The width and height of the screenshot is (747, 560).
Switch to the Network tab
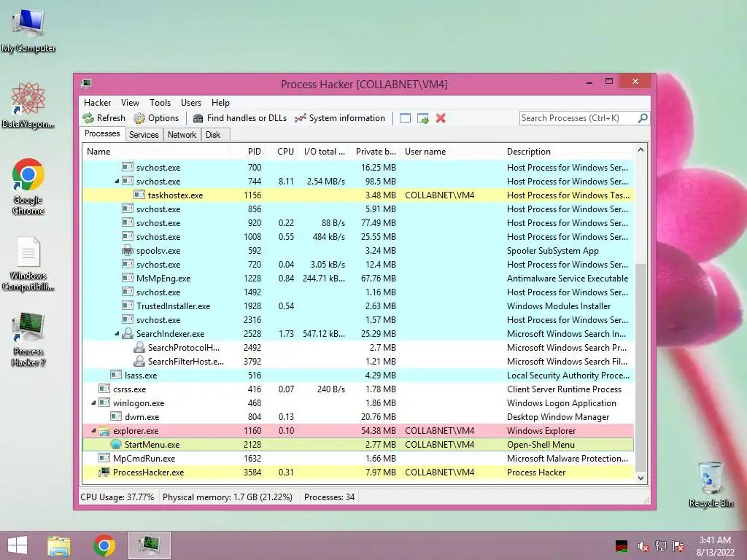(x=182, y=135)
